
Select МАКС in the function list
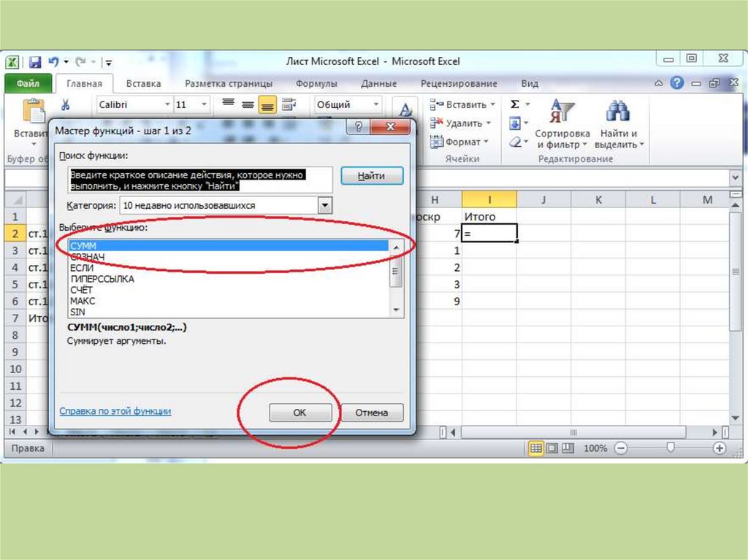229,301
